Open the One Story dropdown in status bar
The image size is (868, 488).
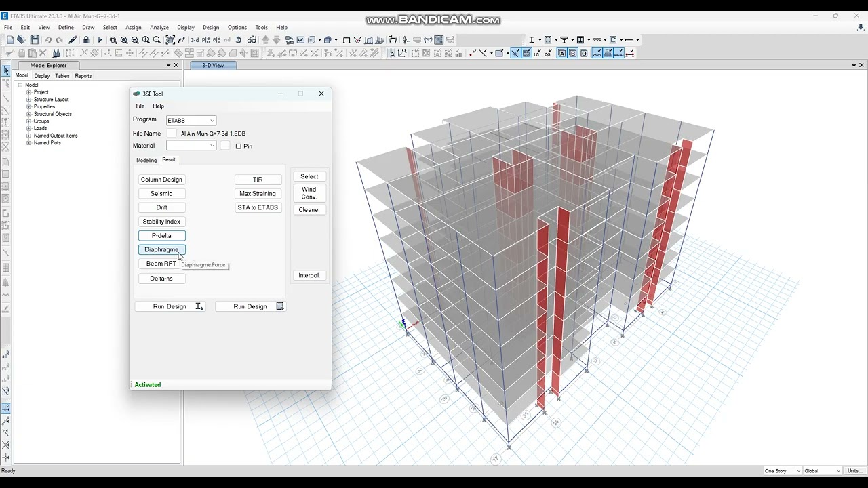click(782, 471)
